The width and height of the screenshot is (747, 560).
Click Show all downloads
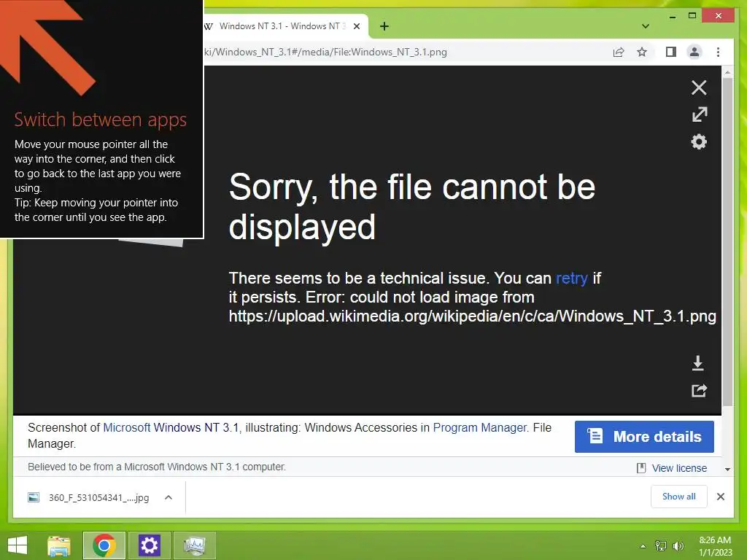tap(679, 497)
